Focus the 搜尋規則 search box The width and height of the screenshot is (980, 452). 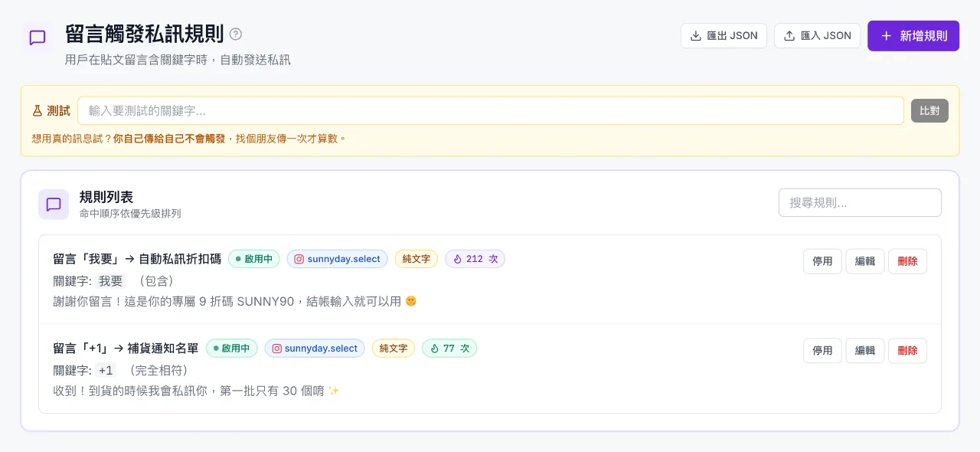point(860,203)
